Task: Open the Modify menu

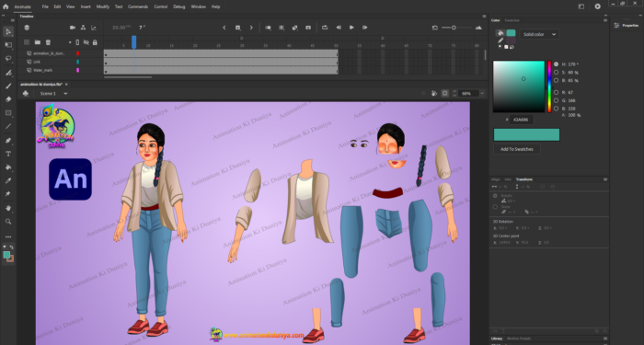Action: (x=103, y=6)
